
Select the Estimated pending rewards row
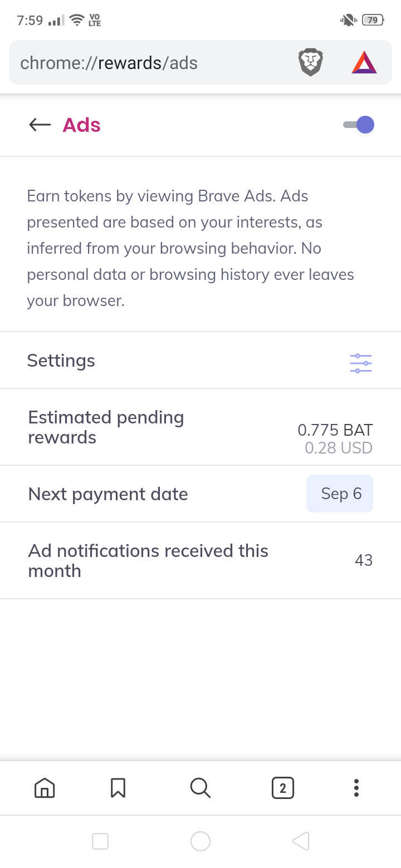200,427
